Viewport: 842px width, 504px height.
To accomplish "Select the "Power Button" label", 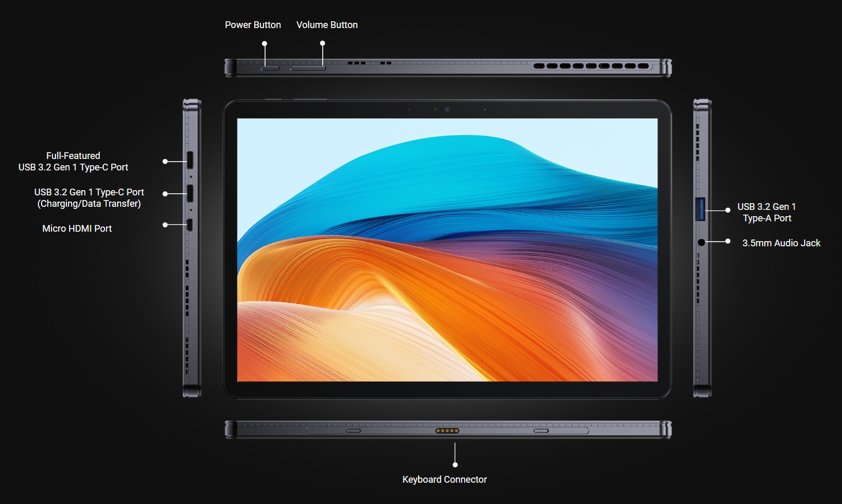I will point(253,25).
